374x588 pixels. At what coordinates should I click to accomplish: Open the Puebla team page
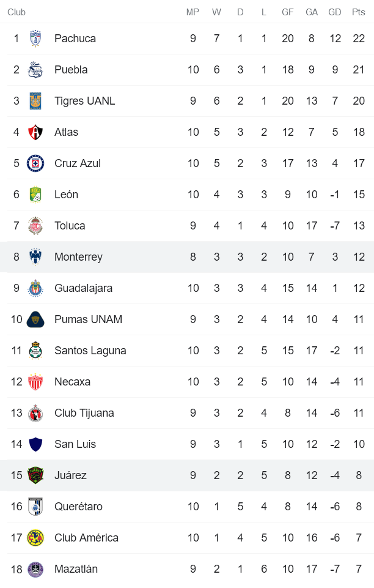pos(71,69)
